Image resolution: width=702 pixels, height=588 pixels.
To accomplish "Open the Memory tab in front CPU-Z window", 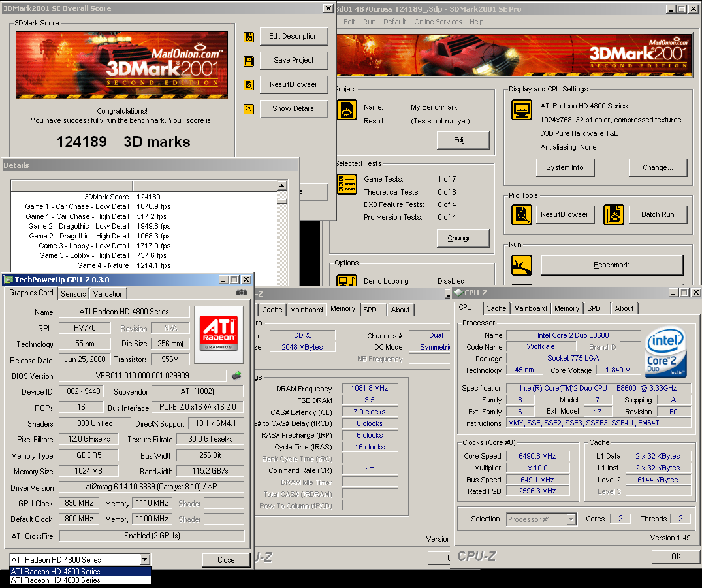I will pyautogui.click(x=567, y=308).
